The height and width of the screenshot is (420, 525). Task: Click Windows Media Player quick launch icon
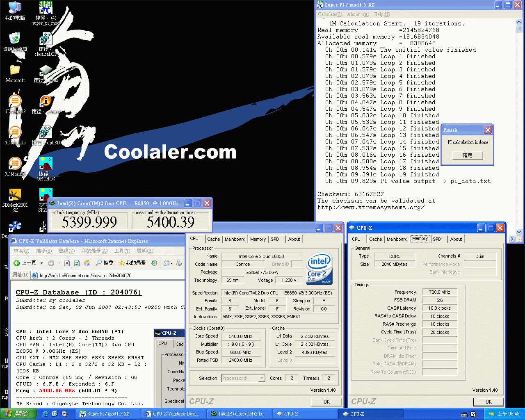(x=64, y=414)
